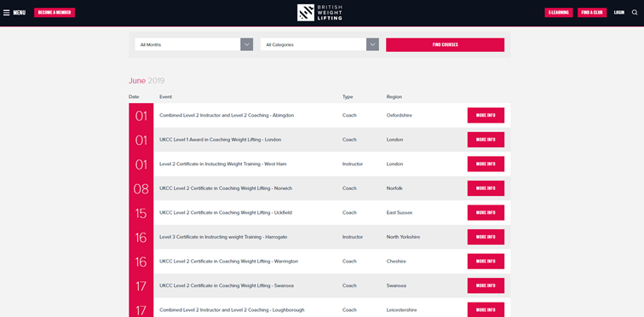Open the All Months select field

tap(194, 44)
